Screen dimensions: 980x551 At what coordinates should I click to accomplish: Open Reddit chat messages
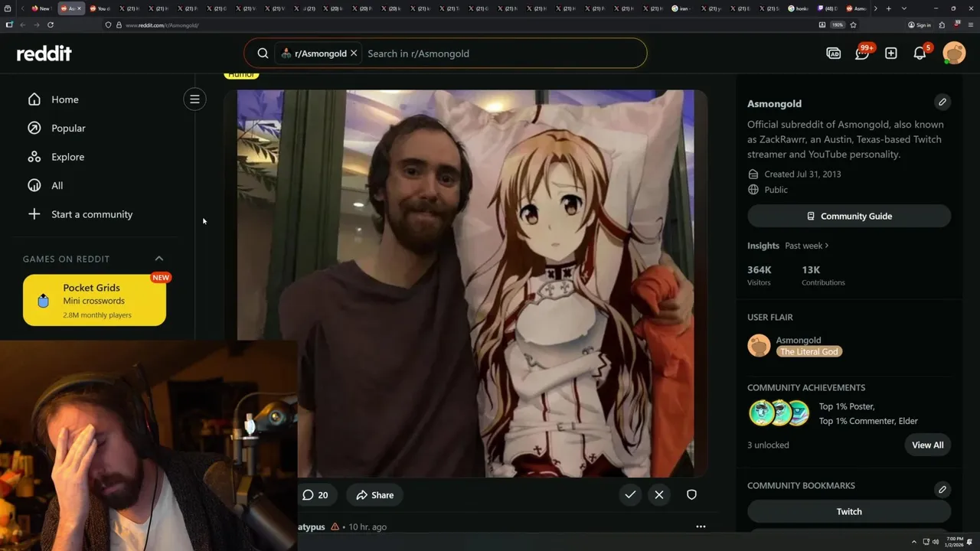pos(862,53)
